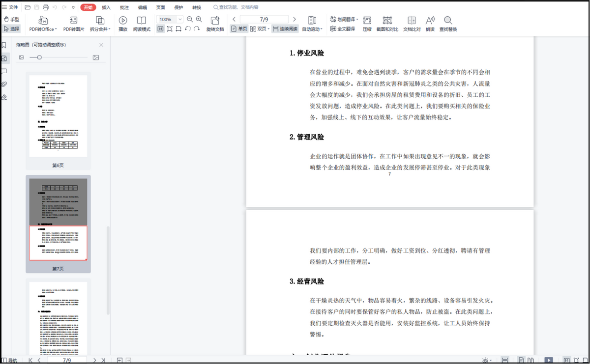The height and width of the screenshot is (364, 590).
Task: Launch the 截图和对比 screenshot tool
Action: pyautogui.click(x=387, y=20)
